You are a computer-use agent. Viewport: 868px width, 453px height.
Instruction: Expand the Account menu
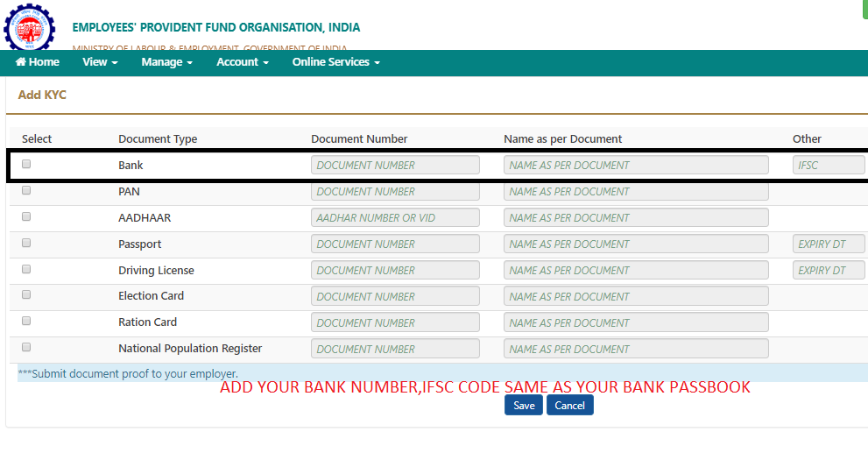click(243, 62)
